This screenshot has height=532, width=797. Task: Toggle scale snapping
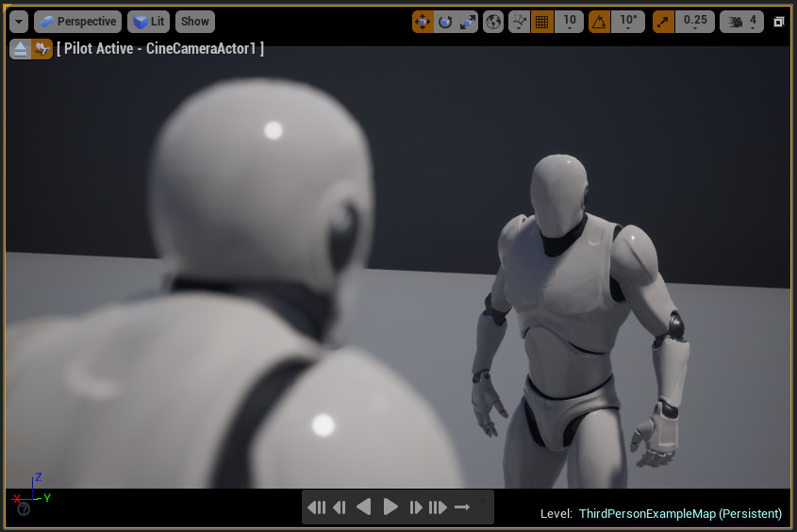[x=664, y=22]
